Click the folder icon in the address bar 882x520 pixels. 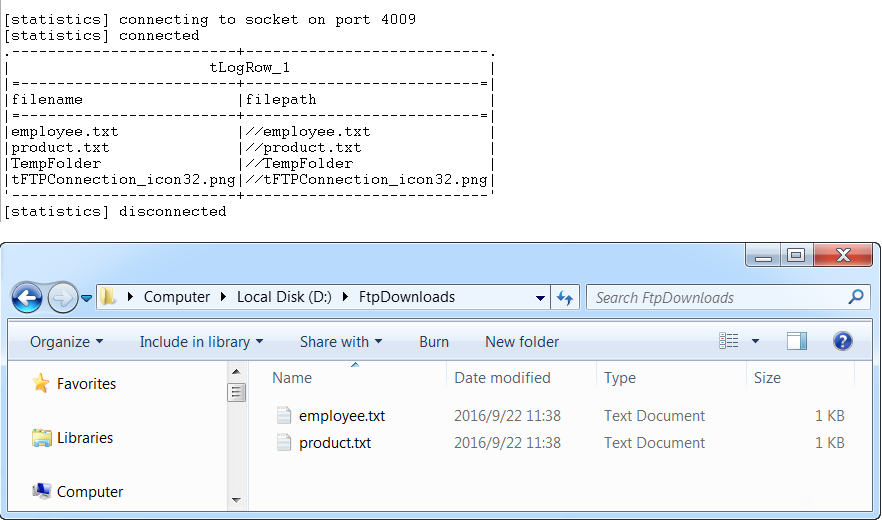pos(108,297)
